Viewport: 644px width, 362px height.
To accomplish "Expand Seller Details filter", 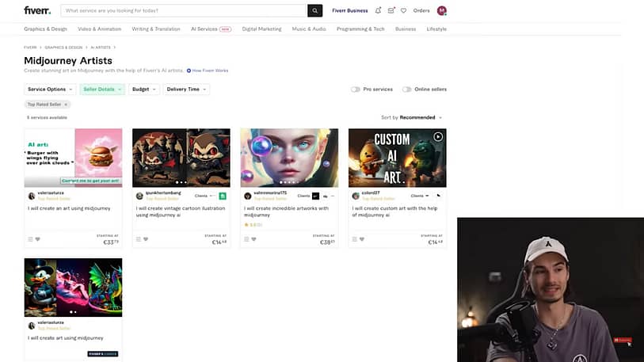I will click(102, 90).
